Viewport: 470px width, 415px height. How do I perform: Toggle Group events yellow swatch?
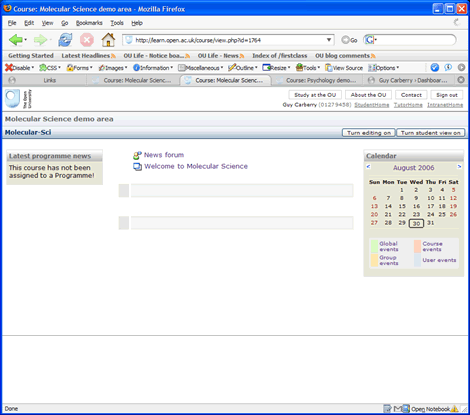point(374,260)
